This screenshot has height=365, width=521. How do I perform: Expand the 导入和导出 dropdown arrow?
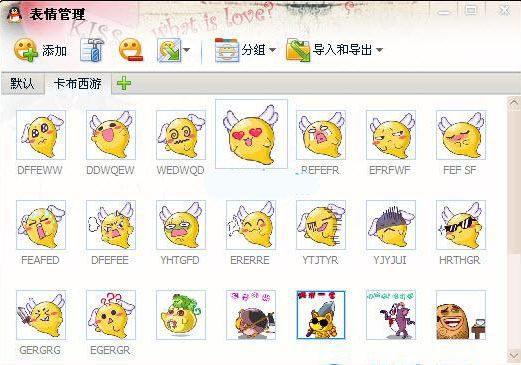tap(379, 50)
